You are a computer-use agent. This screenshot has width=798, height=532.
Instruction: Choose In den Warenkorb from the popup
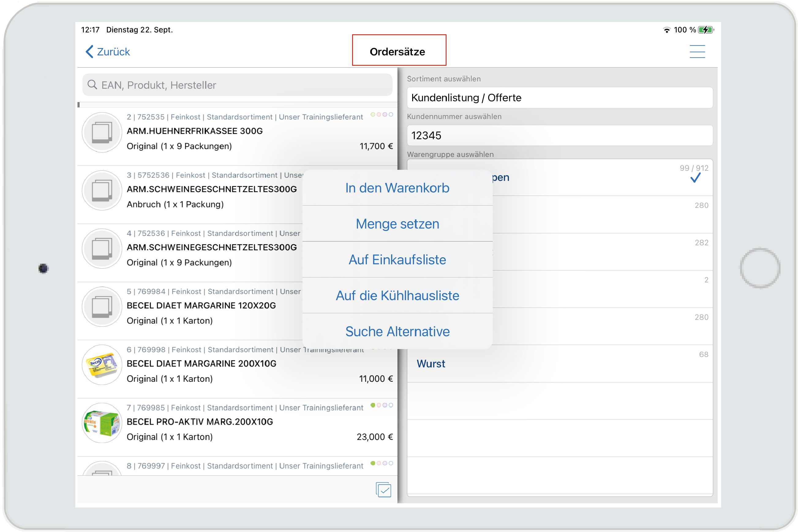coord(397,188)
